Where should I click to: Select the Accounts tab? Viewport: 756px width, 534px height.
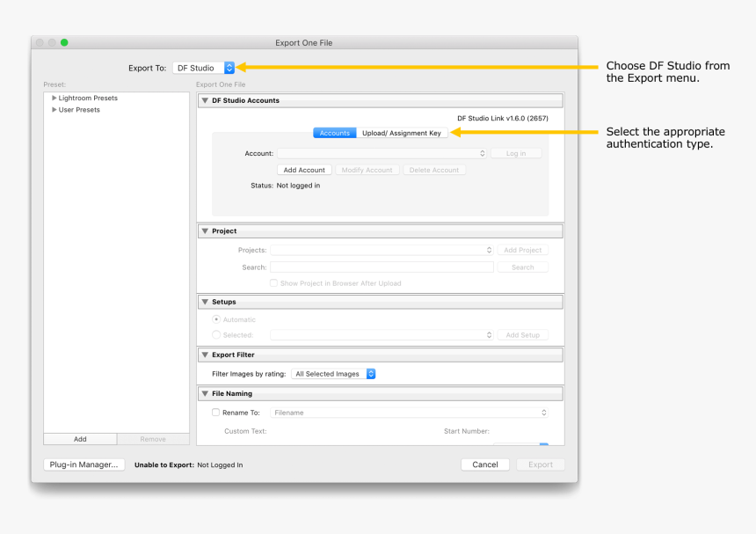tap(335, 133)
